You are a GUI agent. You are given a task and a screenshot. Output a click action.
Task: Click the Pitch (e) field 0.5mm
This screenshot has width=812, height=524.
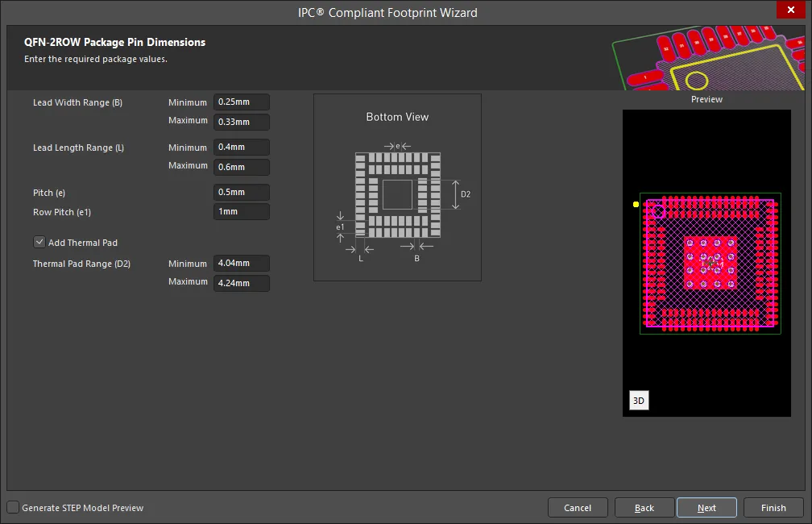pyautogui.click(x=242, y=192)
